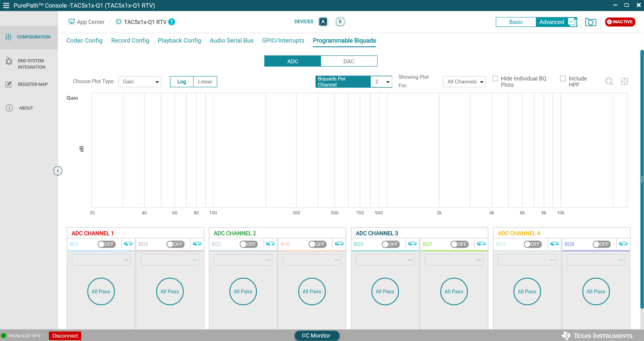Toggle the BQ2 OFF switch

(x=249, y=244)
